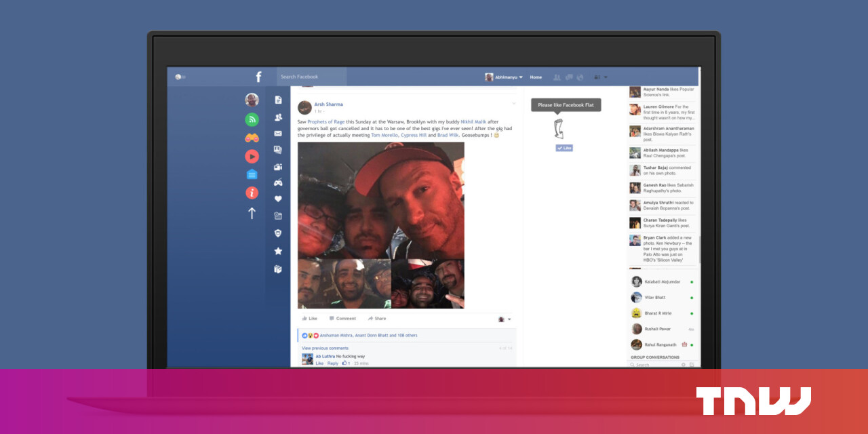Image resolution: width=868 pixels, height=434 pixels.
Task: Open the binoculars icon in the sidebar
Action: click(x=252, y=138)
